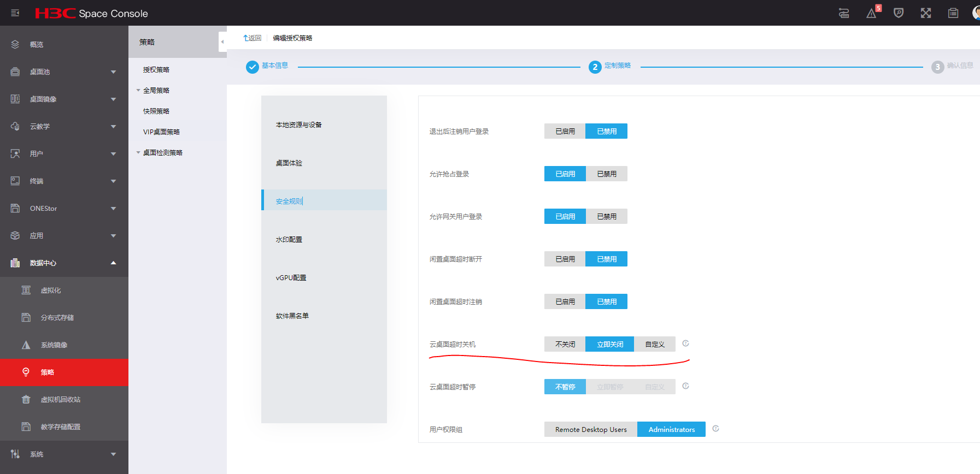Open 授权策略 in policy list
Image resolution: width=980 pixels, height=474 pixels.
click(x=156, y=69)
